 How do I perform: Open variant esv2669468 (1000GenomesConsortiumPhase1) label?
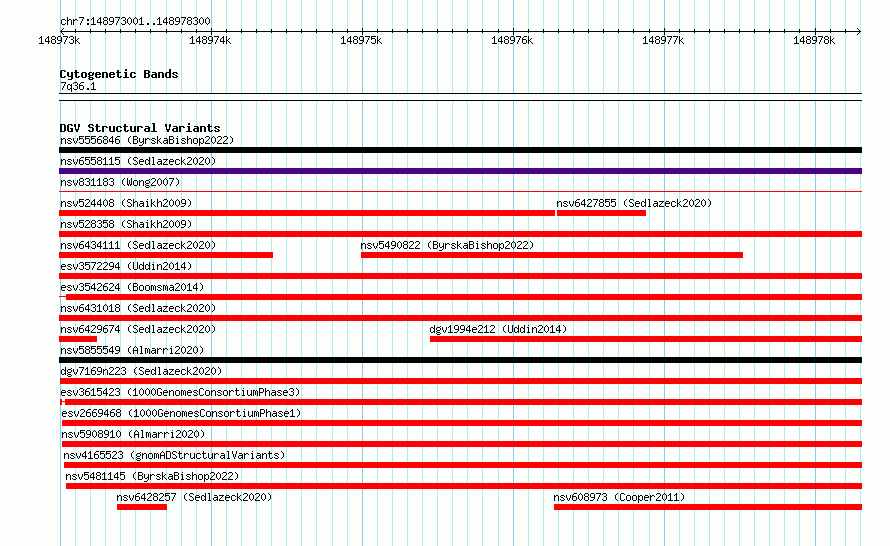[181, 413]
